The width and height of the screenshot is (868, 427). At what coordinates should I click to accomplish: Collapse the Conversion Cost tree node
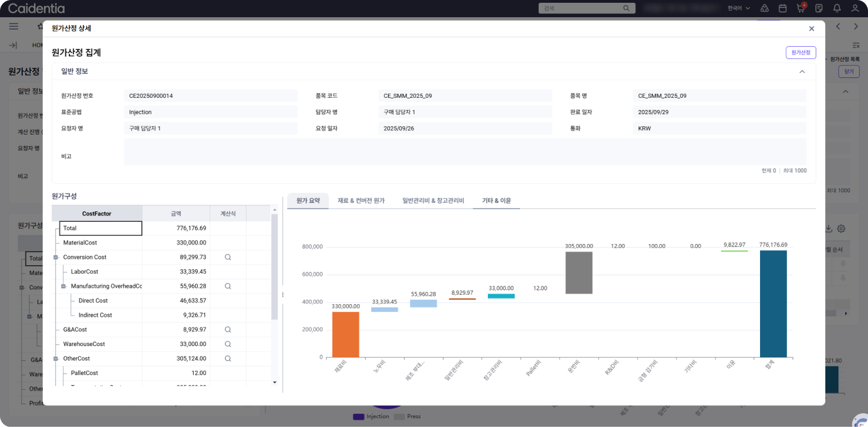(x=56, y=257)
